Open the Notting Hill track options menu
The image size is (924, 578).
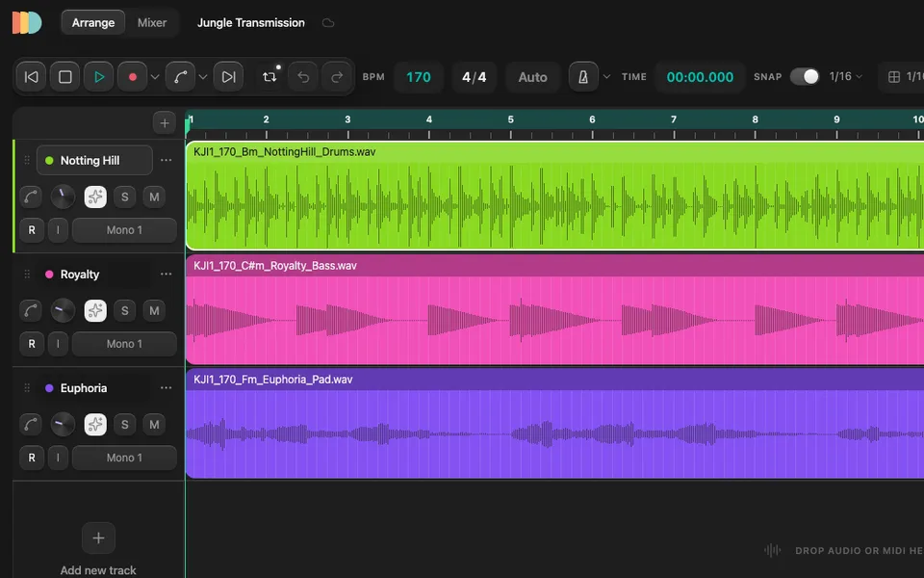(167, 161)
